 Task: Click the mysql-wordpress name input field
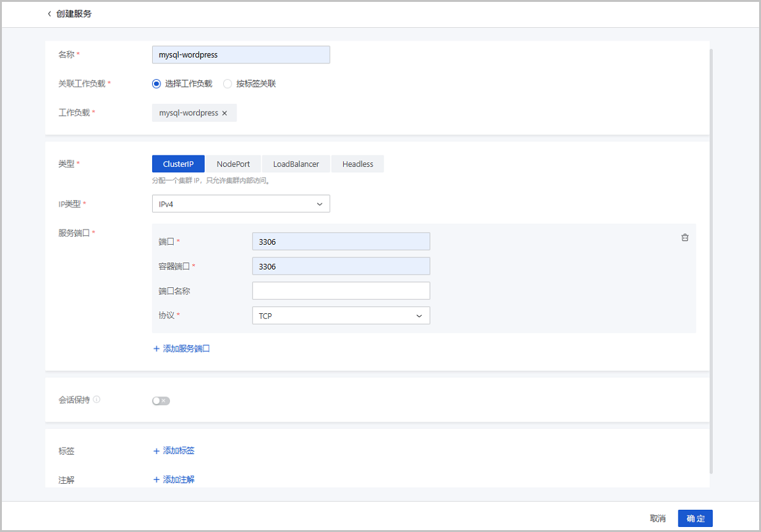pos(241,55)
